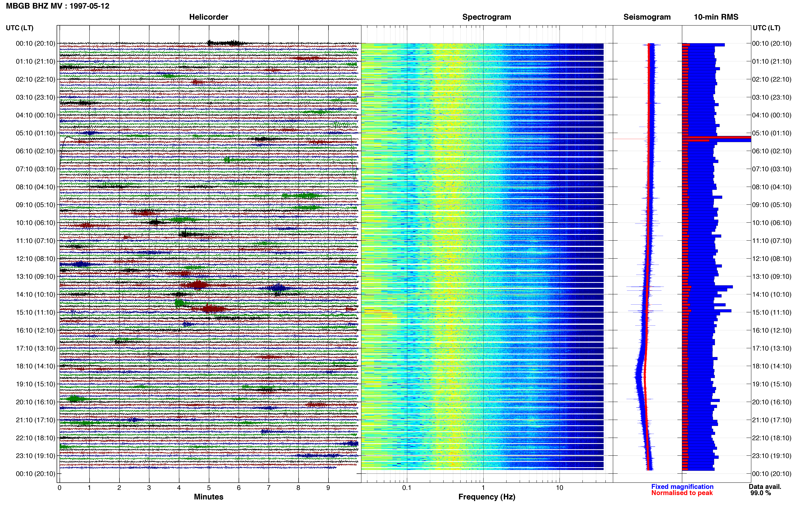
Task: Click right time label 05:10 (01:10)
Action: (x=772, y=133)
